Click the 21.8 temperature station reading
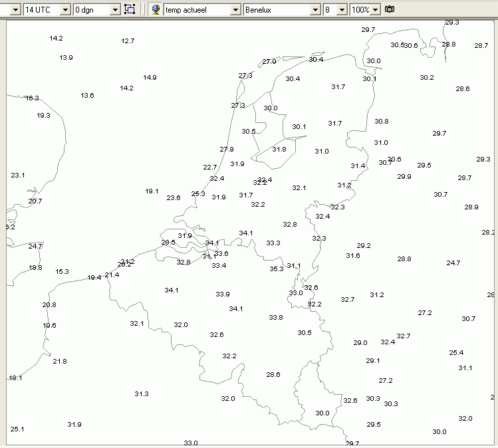This screenshot has height=448, width=498. pos(60,362)
